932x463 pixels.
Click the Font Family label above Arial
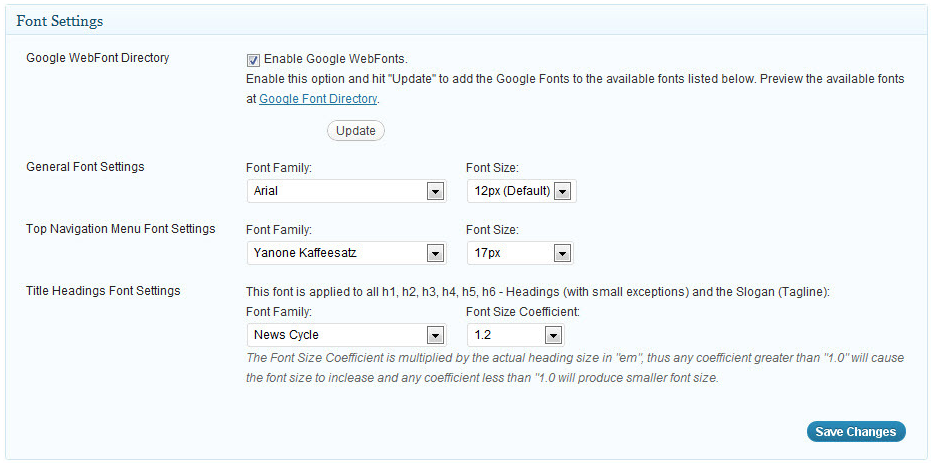pyautogui.click(x=279, y=168)
